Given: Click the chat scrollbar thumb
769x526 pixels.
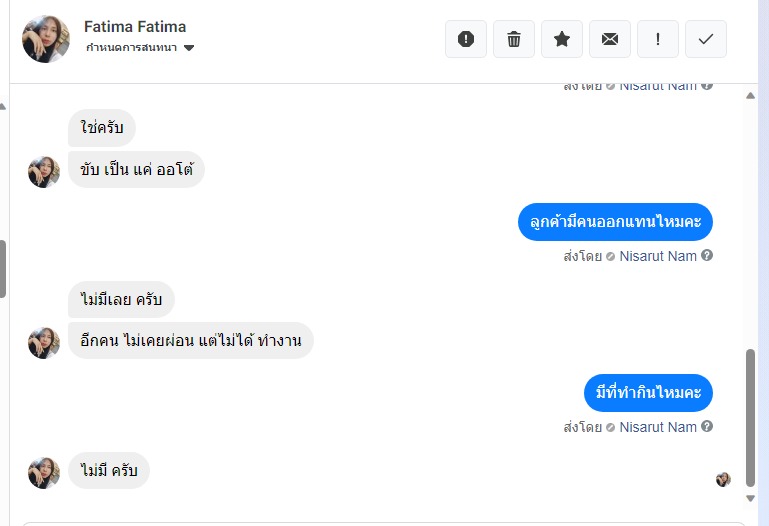Looking at the screenshot, I should click(x=750, y=415).
